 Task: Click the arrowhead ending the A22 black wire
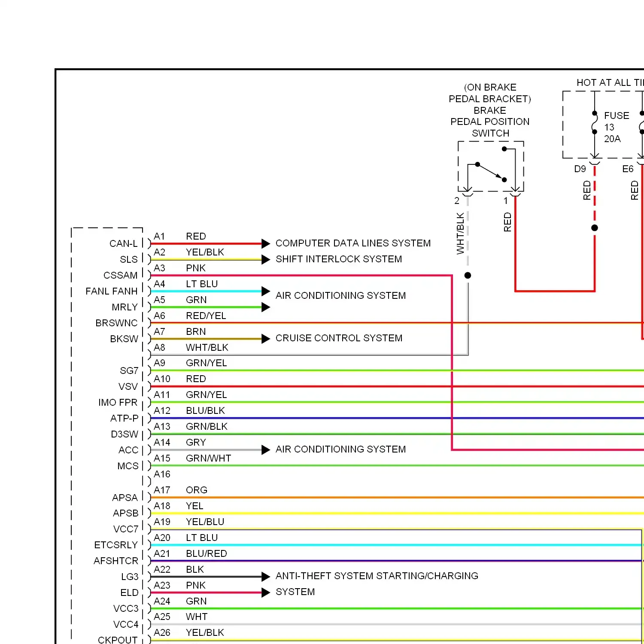266,577
